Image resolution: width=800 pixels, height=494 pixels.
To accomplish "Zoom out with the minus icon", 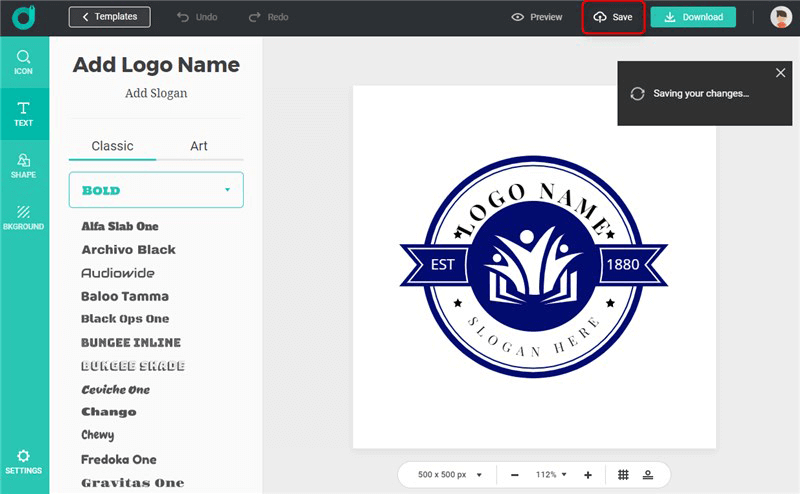I will pyautogui.click(x=514, y=475).
